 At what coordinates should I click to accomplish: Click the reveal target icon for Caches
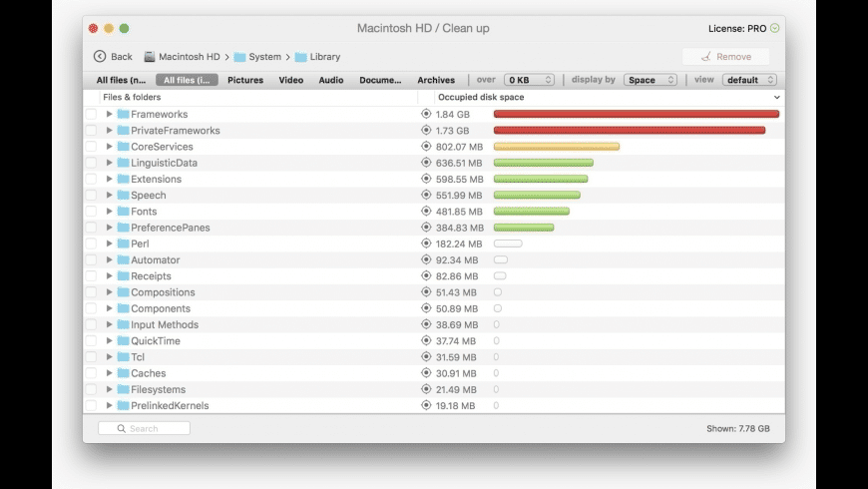[426, 372]
